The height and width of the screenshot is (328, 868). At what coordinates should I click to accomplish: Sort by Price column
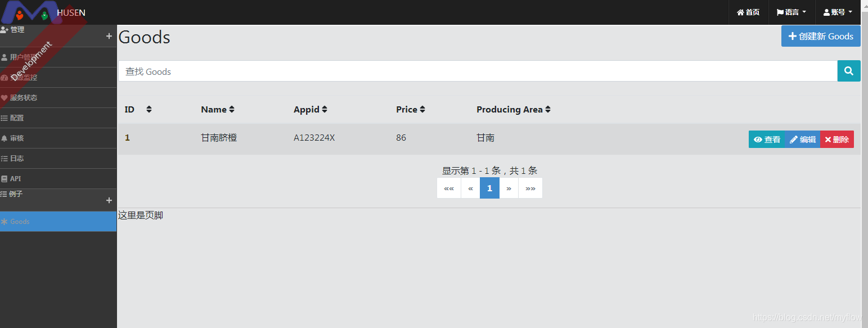pyautogui.click(x=411, y=110)
